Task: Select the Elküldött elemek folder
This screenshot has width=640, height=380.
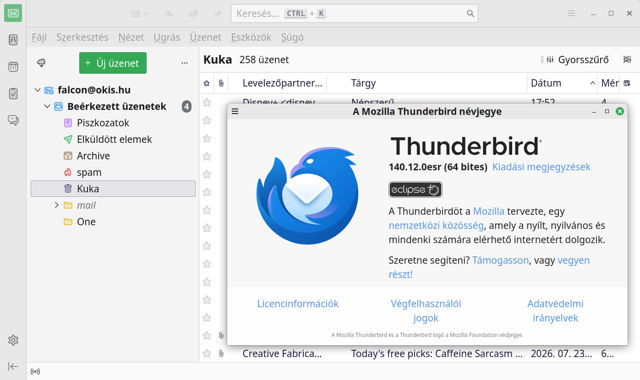Action: click(x=113, y=139)
